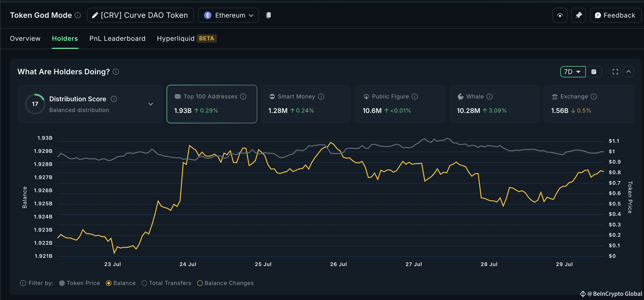Click the Exchange bank building icon
The image size is (644, 300).
555,97
